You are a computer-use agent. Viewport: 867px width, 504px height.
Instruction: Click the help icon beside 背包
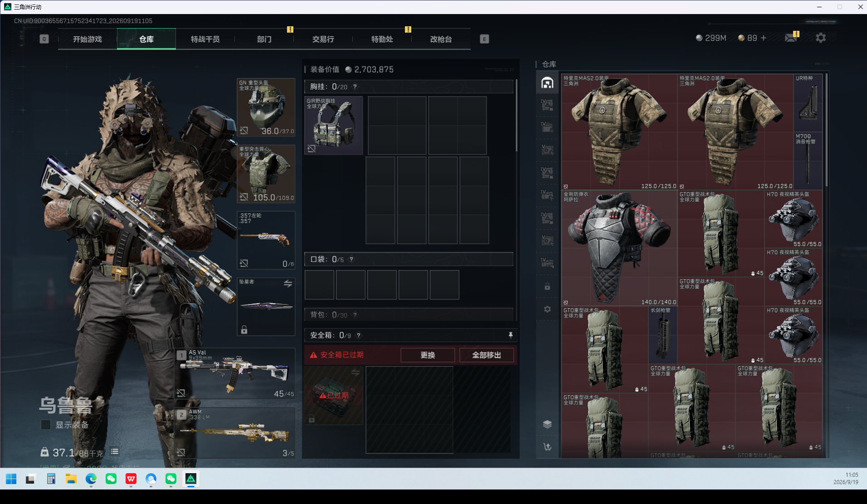click(x=355, y=315)
